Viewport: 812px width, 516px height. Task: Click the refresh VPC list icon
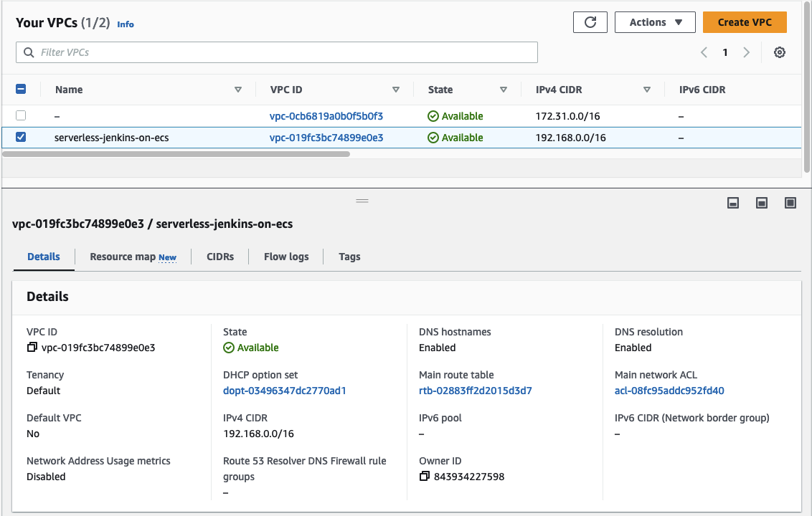point(590,22)
